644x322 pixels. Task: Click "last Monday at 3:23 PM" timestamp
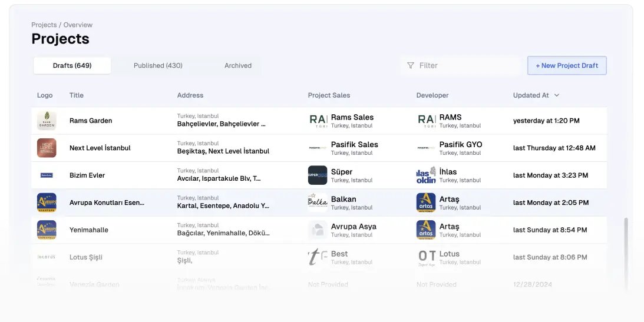tap(550, 175)
